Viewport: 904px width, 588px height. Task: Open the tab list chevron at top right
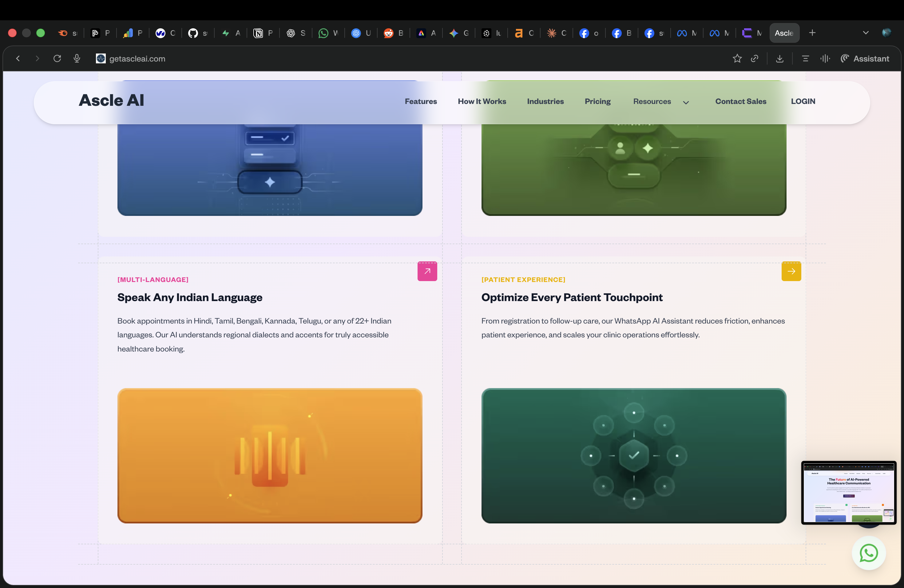pyautogui.click(x=866, y=33)
